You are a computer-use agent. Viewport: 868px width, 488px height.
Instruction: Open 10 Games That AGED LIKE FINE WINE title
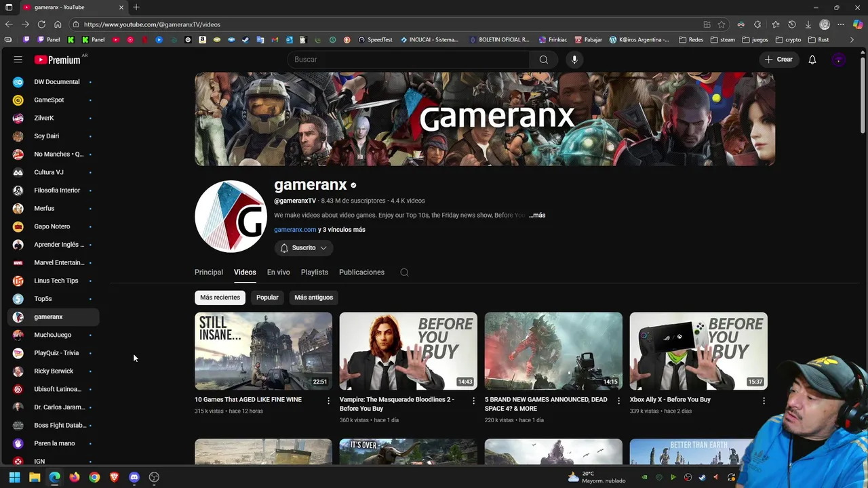tap(248, 400)
